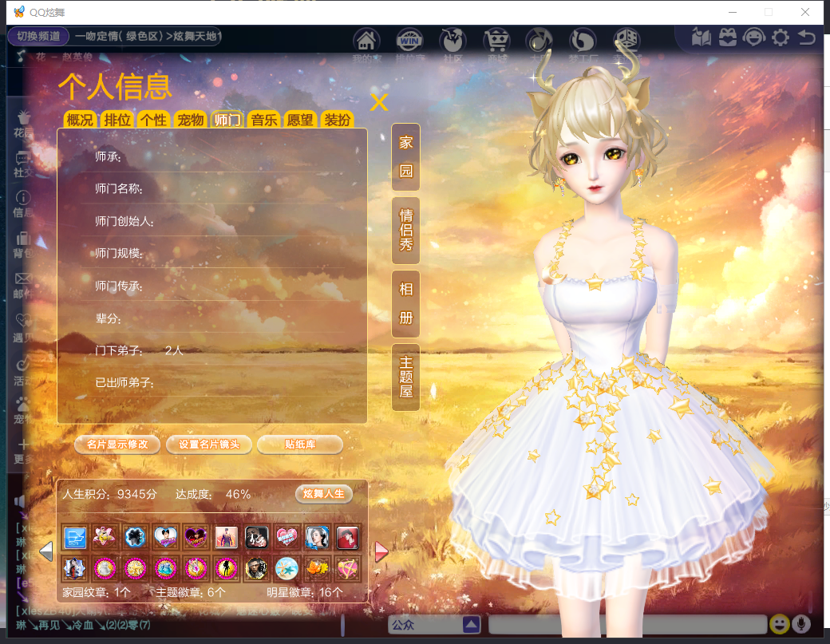Click the 门下弟子 2人 value
The width and height of the screenshot is (830, 644).
174,350
